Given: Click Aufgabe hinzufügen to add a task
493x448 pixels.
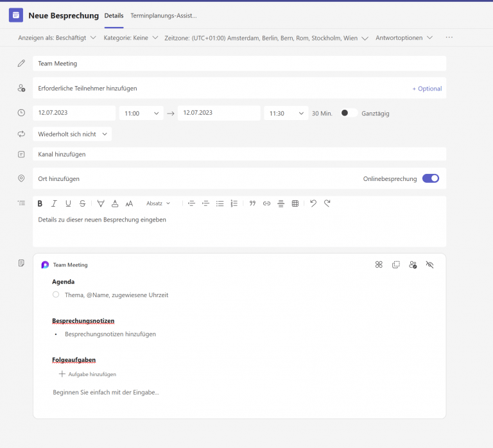Looking at the screenshot, I should coord(87,374).
